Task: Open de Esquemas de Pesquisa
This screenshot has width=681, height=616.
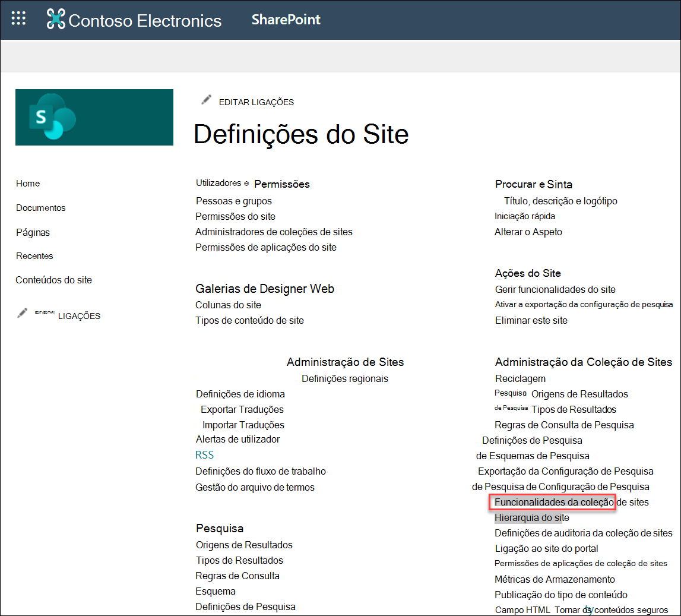Action: coord(533,456)
